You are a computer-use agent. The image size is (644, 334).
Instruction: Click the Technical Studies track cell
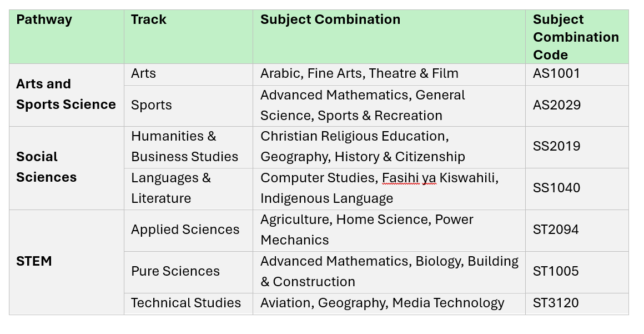point(189,304)
